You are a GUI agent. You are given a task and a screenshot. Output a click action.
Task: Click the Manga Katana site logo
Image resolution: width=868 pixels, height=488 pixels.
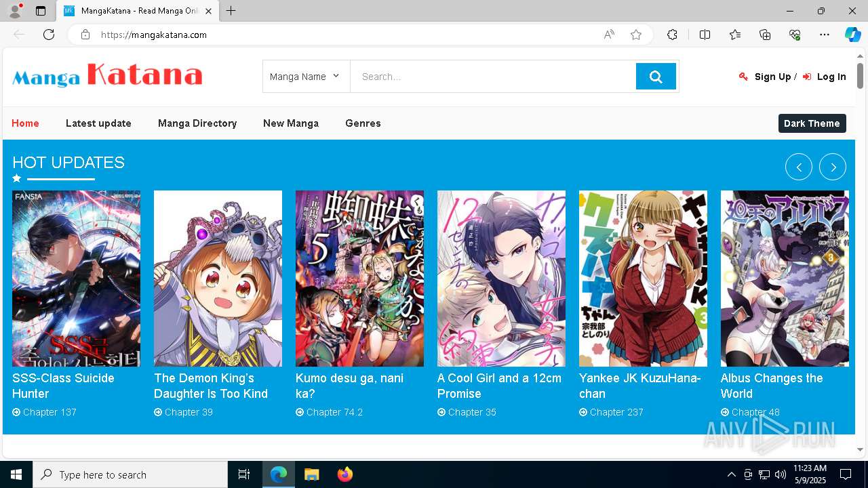(x=107, y=76)
